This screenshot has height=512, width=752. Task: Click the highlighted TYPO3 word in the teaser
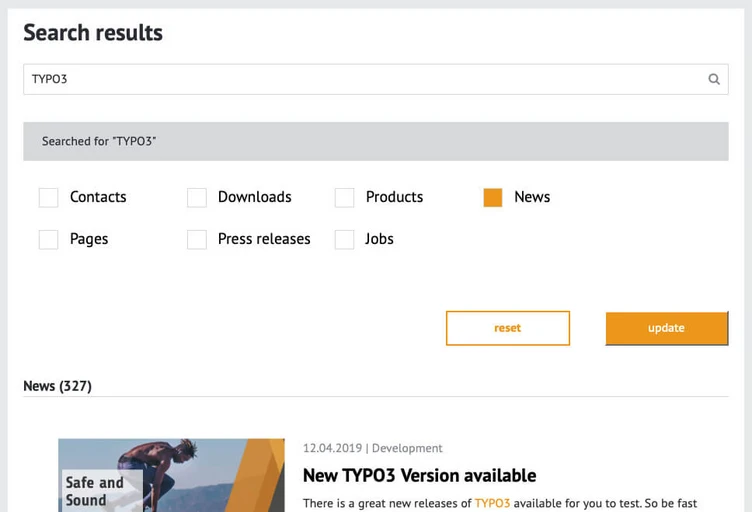(x=492, y=503)
